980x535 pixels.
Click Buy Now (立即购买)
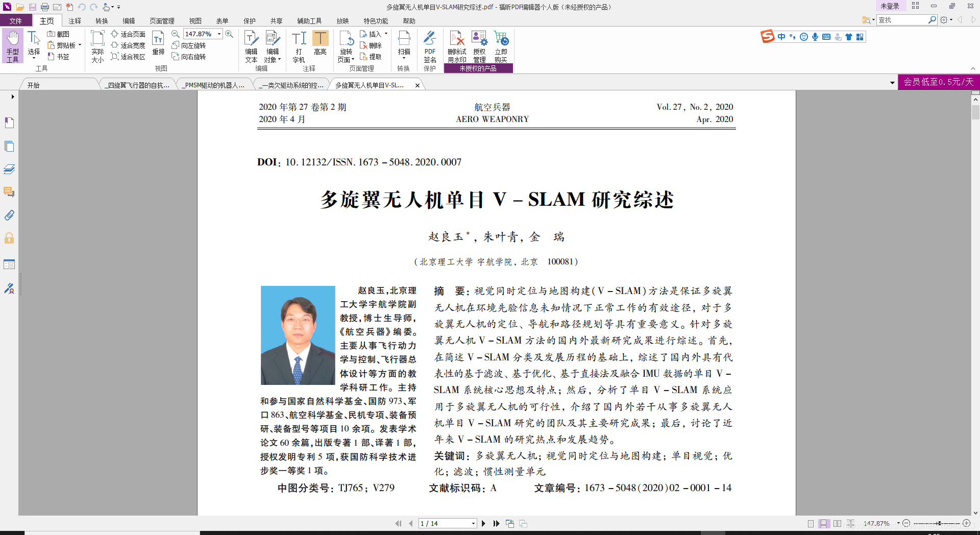(501, 46)
